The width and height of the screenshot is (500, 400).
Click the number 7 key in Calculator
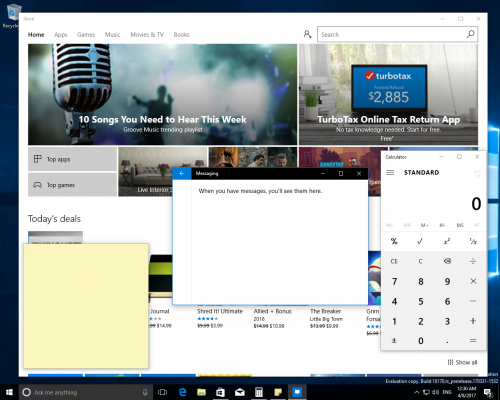(394, 281)
